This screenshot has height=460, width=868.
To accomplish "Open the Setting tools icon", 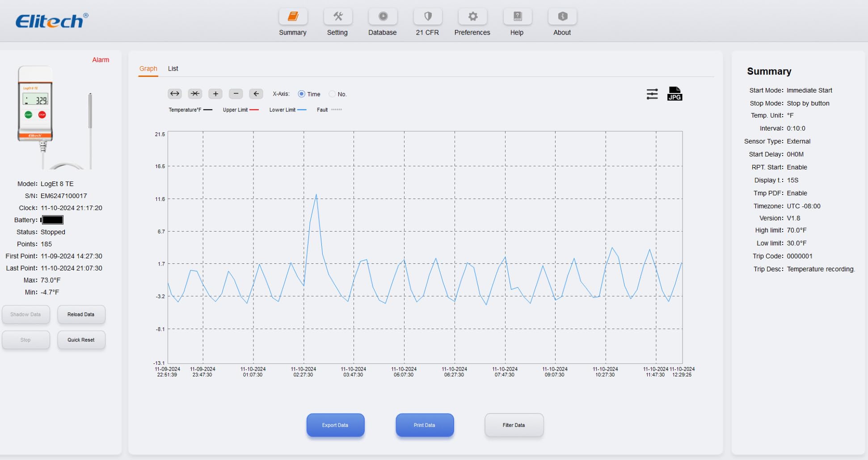I will coord(338,17).
